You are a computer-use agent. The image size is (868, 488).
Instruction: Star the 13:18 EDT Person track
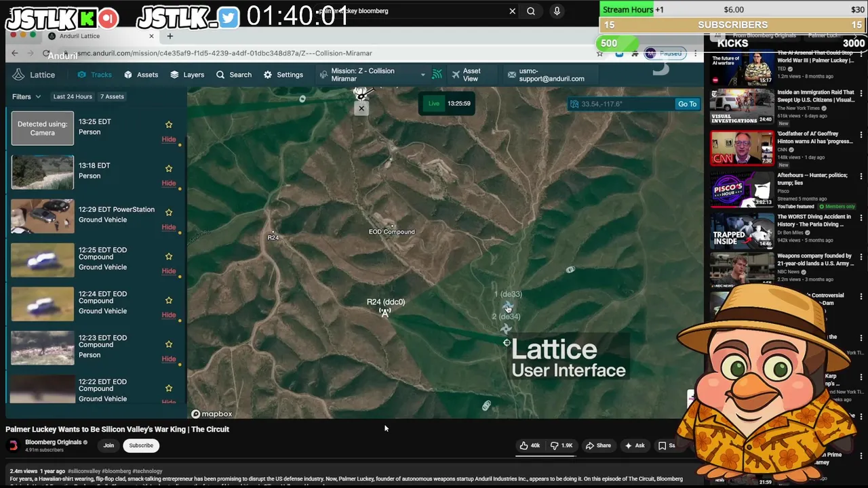click(169, 169)
